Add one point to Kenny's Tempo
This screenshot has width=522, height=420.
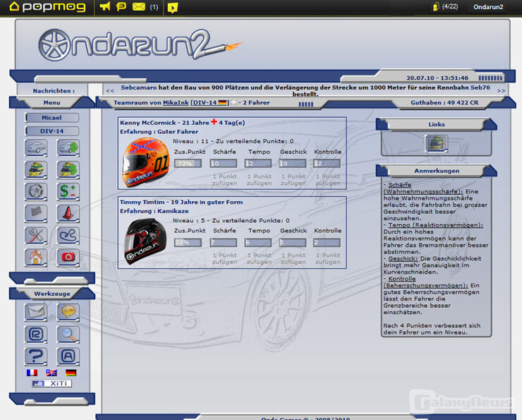259,179
